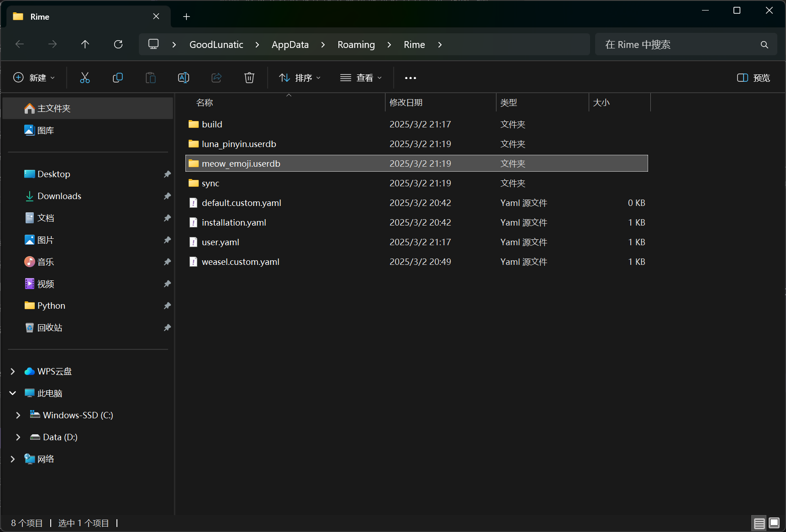786x532 pixels.
Task: Expand Data (D:) drive node
Action: point(18,437)
